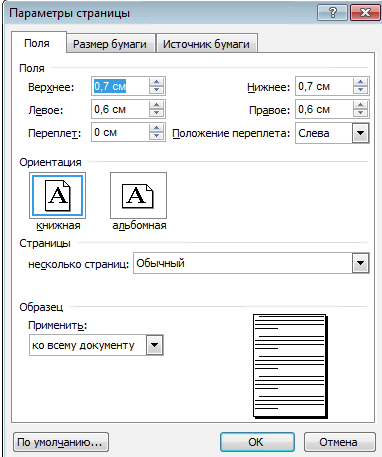Decrease the Переплет value with down arrow

[156, 136]
